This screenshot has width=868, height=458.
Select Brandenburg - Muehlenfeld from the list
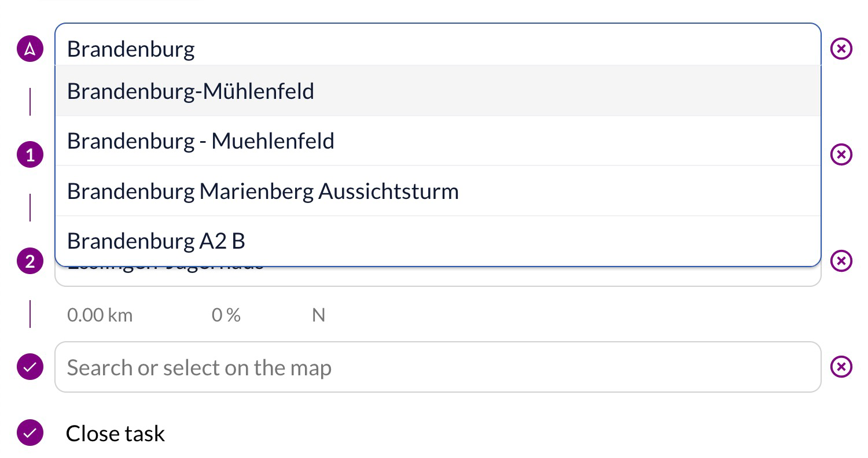[x=438, y=141]
